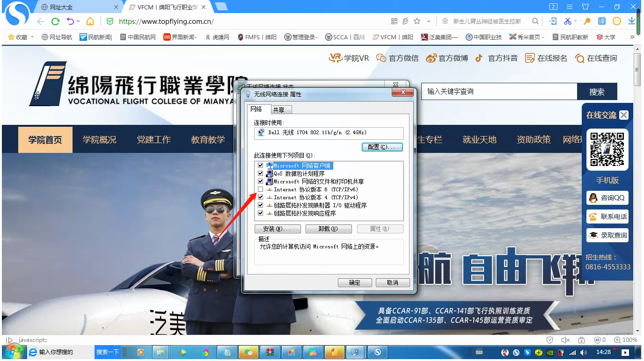The height and width of the screenshot is (361, 644).
Task: Click the 配置(C)... button
Action: click(382, 147)
